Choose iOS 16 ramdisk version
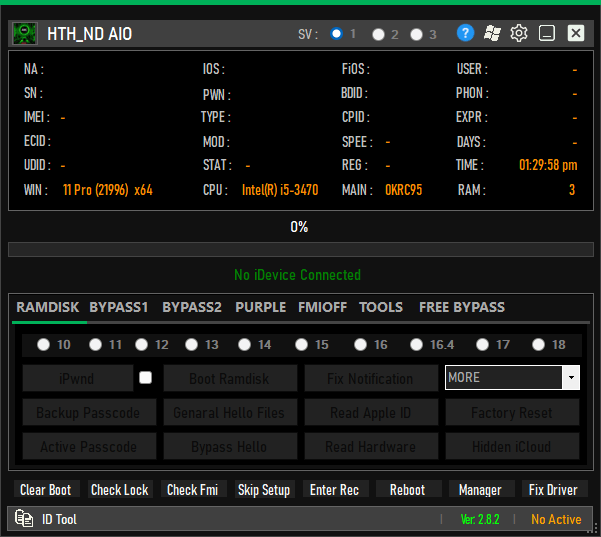Image resolution: width=601 pixels, height=537 pixels. tap(360, 345)
